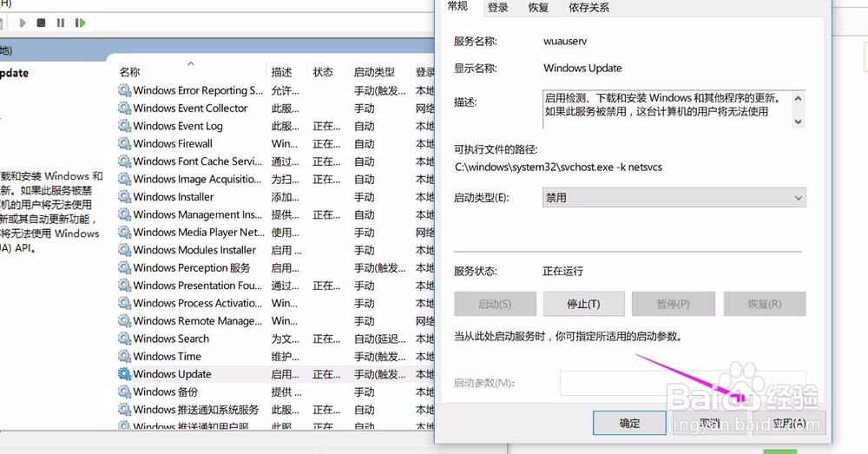Image resolution: width=868 pixels, height=454 pixels.
Task: Click 手动(触发...) startup type of Windows Update
Action: (x=380, y=374)
